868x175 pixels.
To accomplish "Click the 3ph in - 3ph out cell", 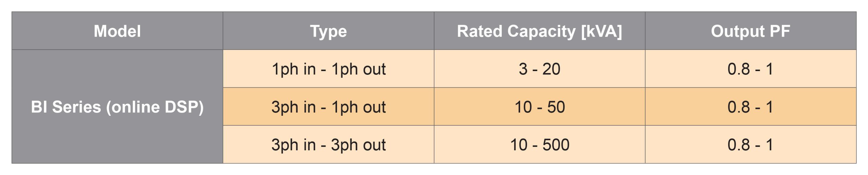I will coord(328,145).
